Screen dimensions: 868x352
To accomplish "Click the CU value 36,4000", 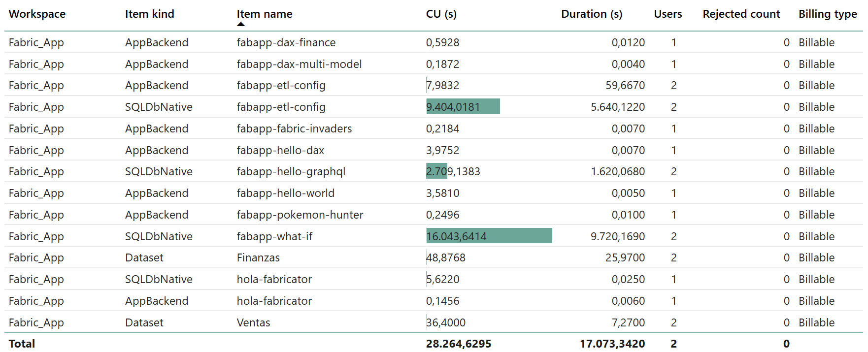I will tap(446, 322).
